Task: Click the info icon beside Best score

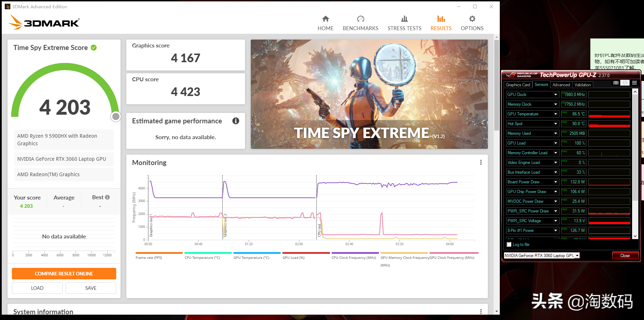Action: [x=107, y=197]
